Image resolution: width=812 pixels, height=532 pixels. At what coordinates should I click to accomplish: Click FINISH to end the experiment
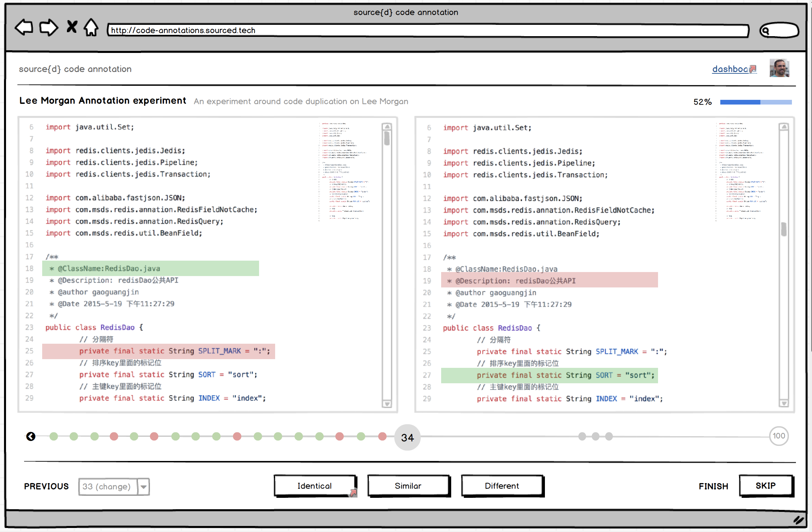[x=713, y=486]
